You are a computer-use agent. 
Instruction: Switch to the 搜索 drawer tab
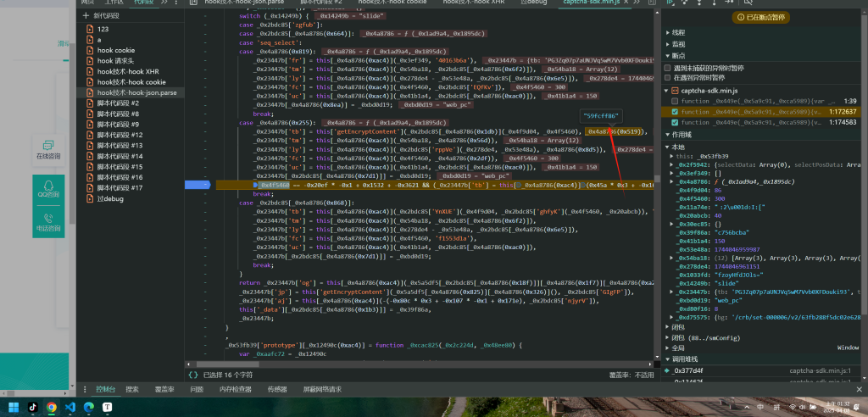click(132, 389)
